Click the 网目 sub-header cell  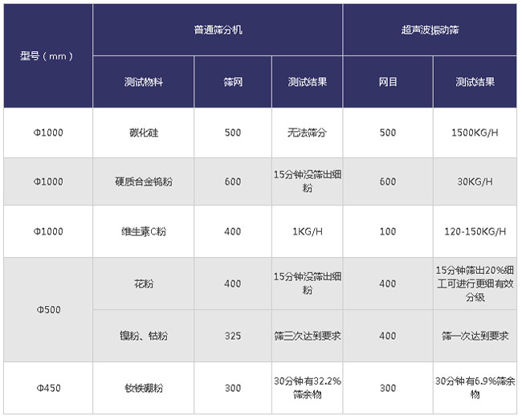click(x=388, y=82)
